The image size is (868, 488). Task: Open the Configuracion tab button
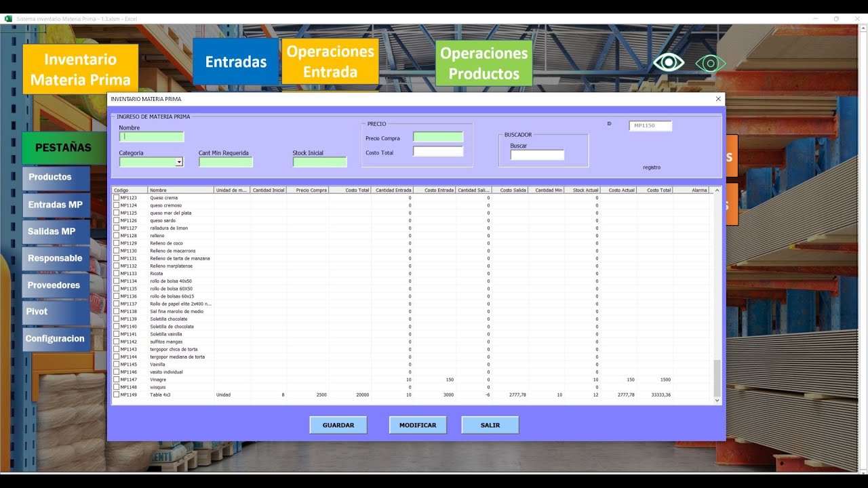coord(56,339)
